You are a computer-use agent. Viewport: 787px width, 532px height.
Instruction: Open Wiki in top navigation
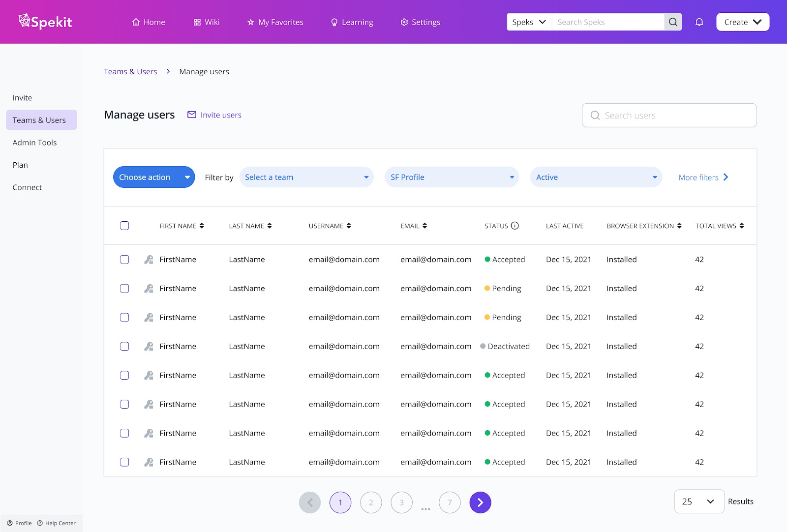click(207, 22)
